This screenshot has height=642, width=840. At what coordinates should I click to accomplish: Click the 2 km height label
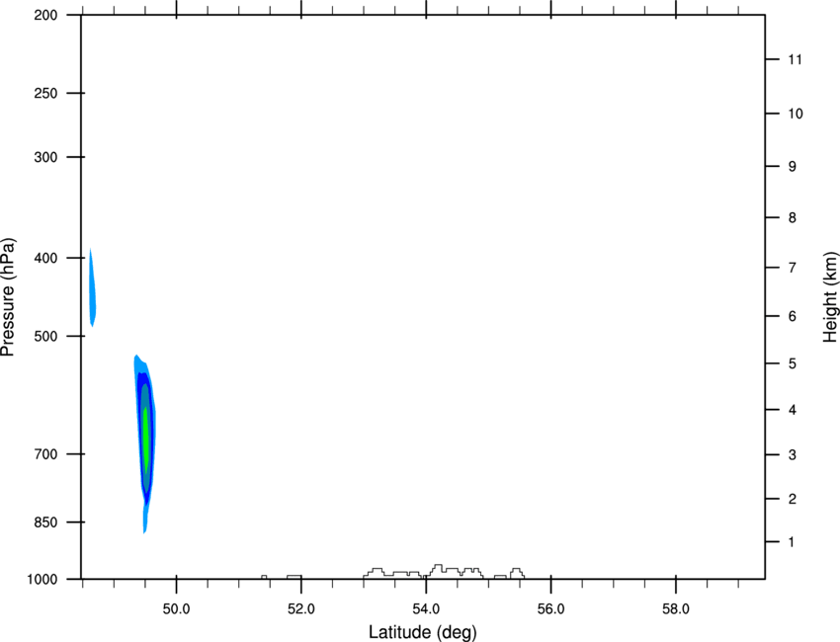793,499
